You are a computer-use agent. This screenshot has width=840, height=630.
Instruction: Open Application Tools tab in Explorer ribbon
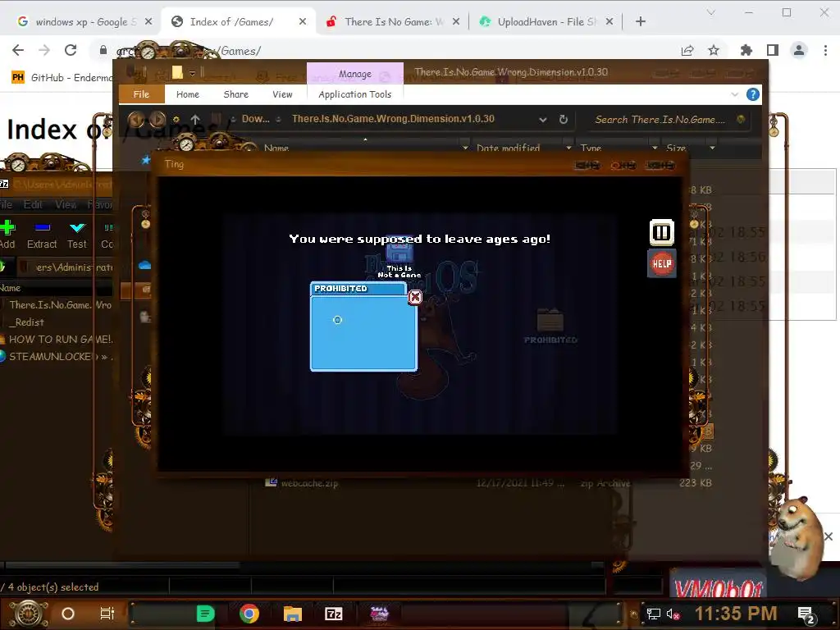pos(354,94)
